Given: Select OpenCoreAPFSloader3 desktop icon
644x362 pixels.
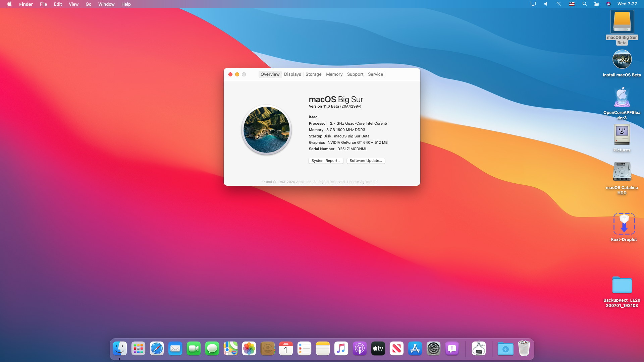Looking at the screenshot, I should tap(622, 97).
